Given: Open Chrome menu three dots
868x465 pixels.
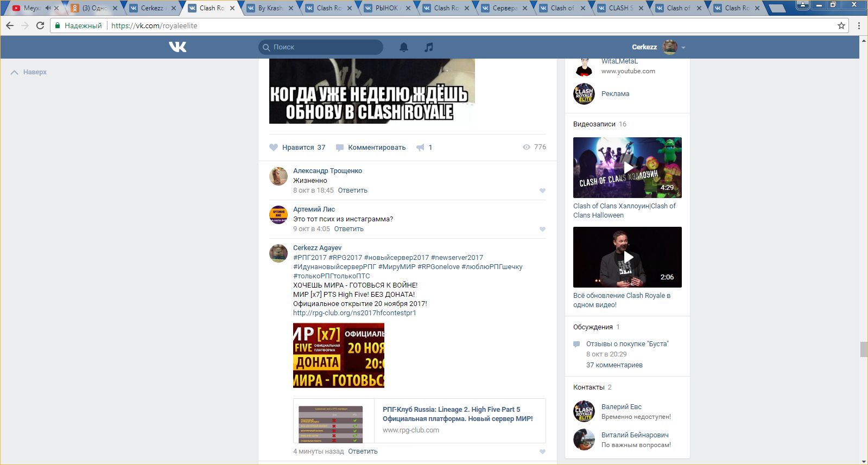Looking at the screenshot, I should pyautogui.click(x=859, y=26).
